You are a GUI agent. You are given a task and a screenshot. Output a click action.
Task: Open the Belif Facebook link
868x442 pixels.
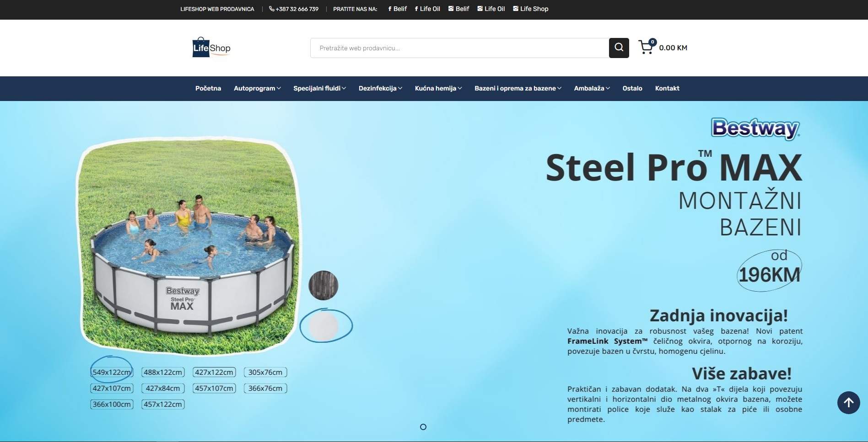click(x=397, y=9)
